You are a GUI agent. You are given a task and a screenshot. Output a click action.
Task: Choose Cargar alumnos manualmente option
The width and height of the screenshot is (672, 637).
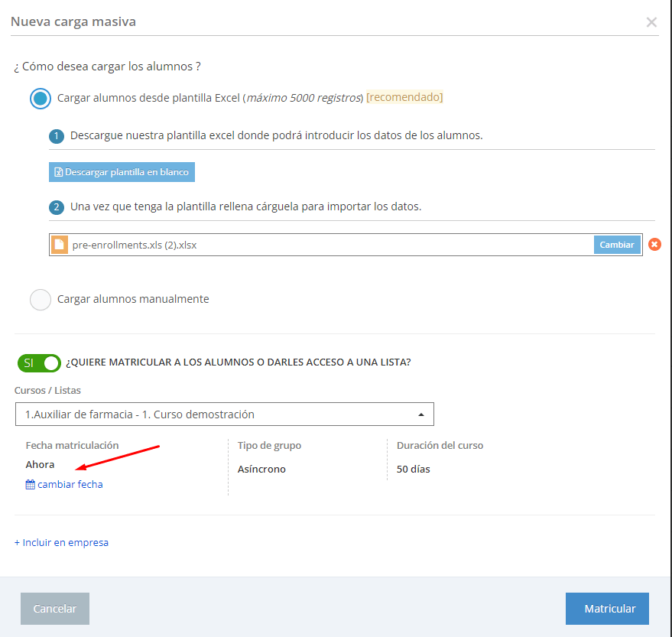(x=41, y=300)
